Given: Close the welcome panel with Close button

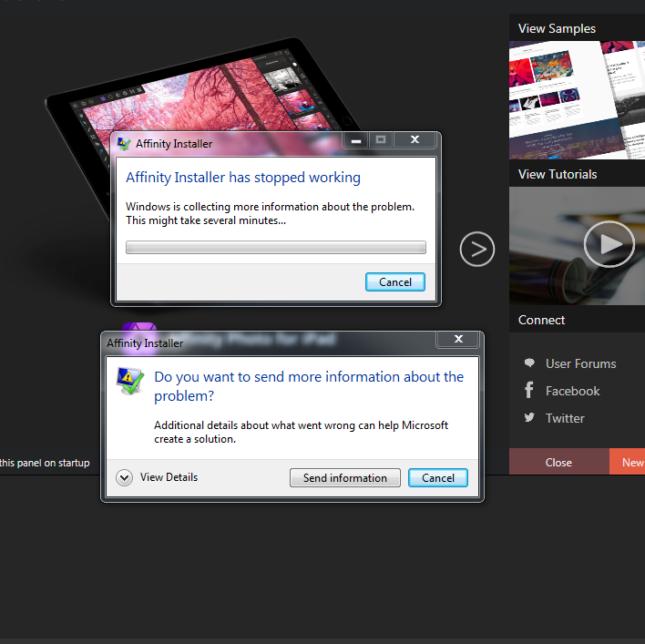Looking at the screenshot, I should [558, 462].
